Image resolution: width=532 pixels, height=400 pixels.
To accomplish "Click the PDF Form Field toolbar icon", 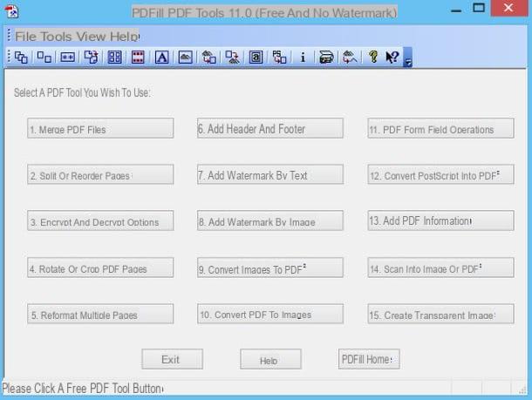I will pos(256,57).
